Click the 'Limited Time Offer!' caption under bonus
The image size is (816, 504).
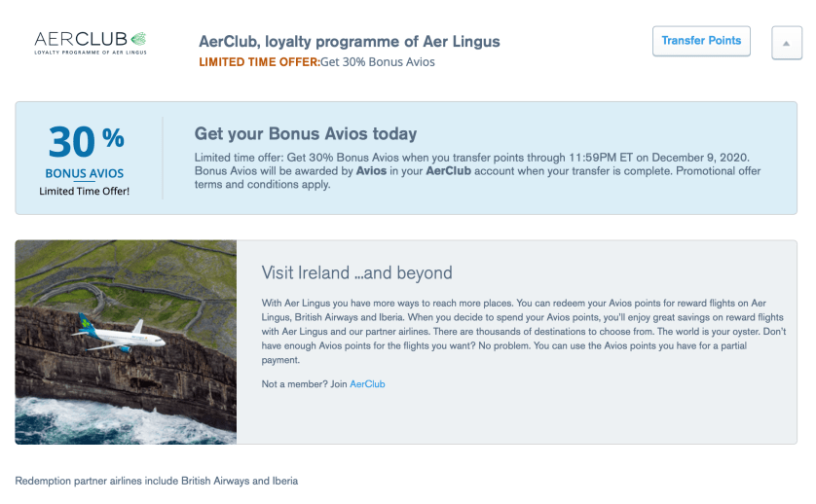(85, 191)
